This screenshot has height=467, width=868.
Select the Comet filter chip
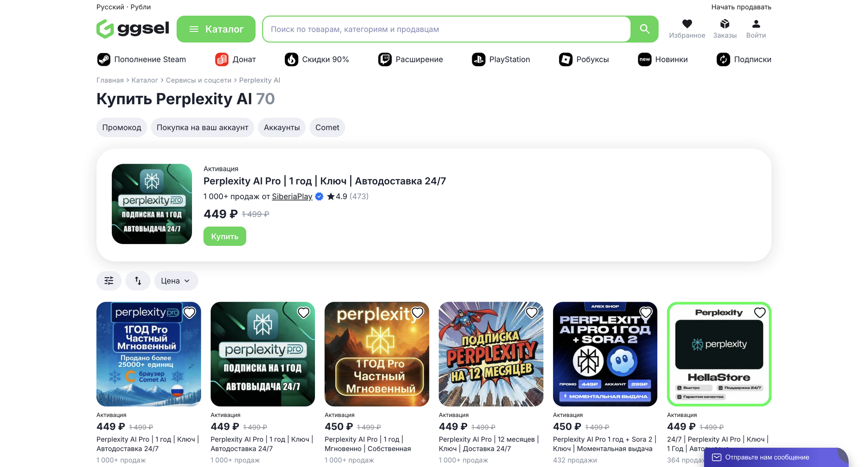pos(327,128)
